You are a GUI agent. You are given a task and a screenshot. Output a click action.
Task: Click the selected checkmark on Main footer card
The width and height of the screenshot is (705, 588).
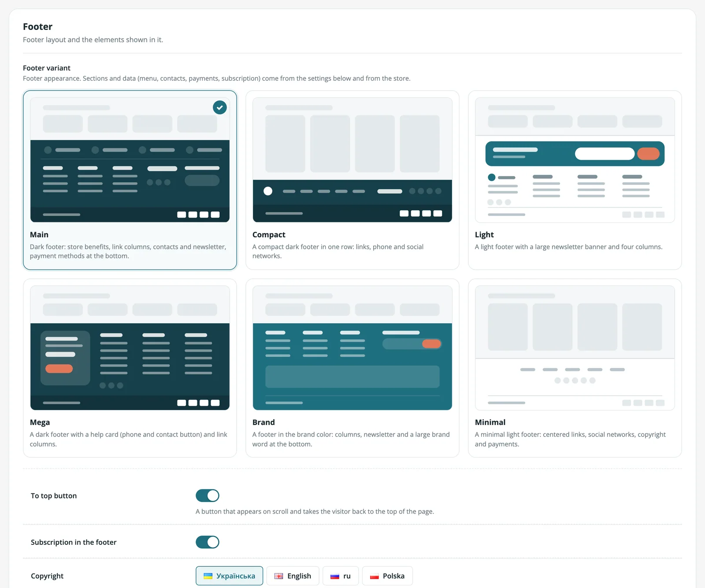click(x=219, y=107)
